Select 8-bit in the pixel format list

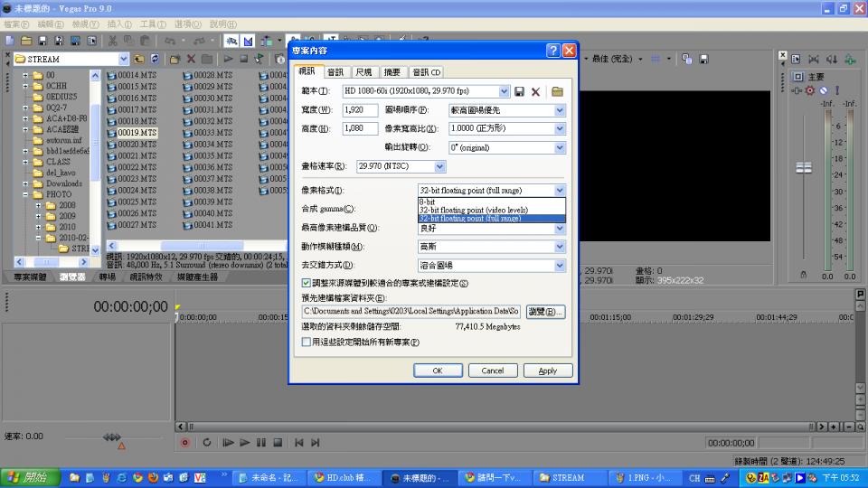click(429, 202)
